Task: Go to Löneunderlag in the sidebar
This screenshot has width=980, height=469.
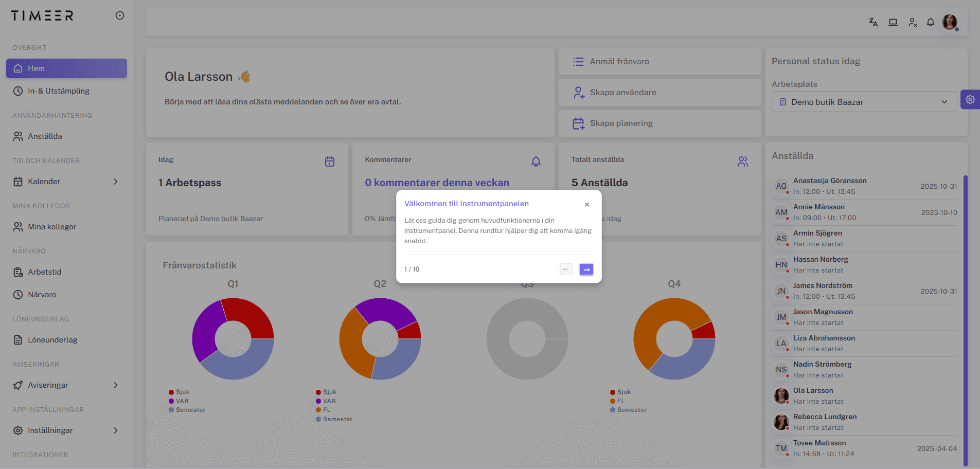Action: click(52, 340)
